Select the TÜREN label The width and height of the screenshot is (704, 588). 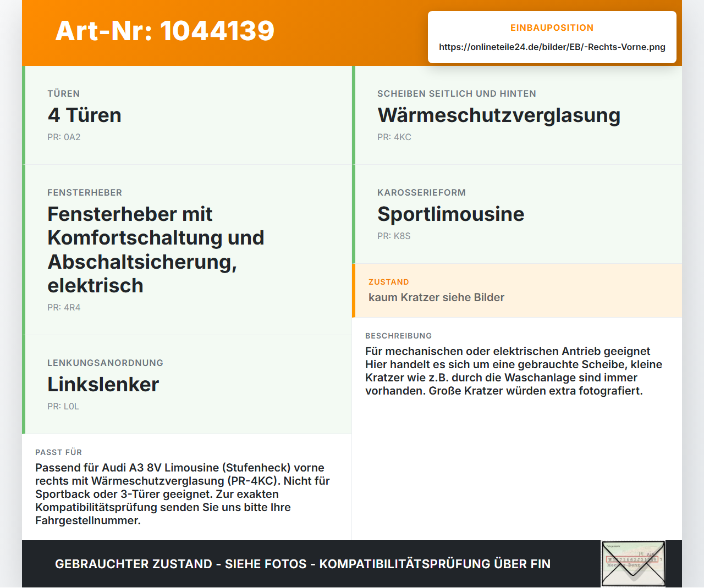(x=63, y=94)
